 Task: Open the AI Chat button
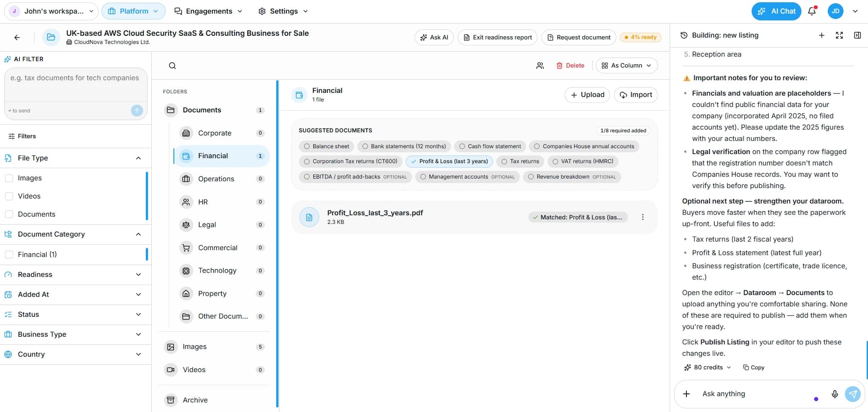pyautogui.click(x=777, y=11)
